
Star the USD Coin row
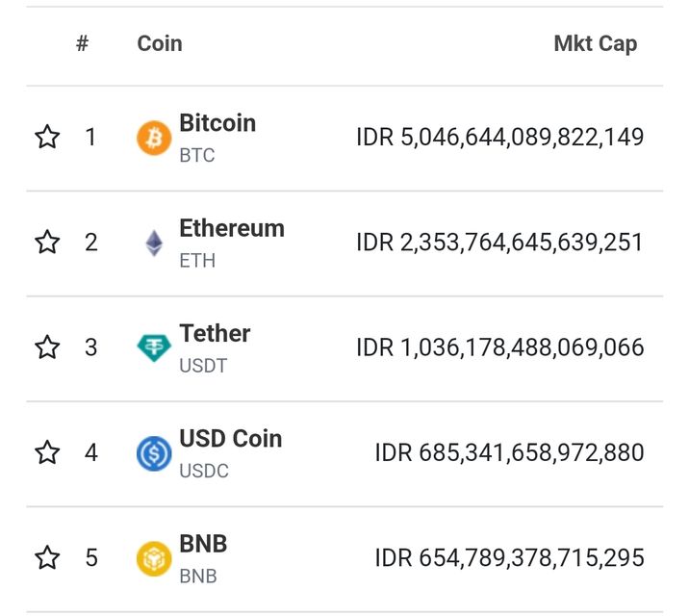click(47, 451)
